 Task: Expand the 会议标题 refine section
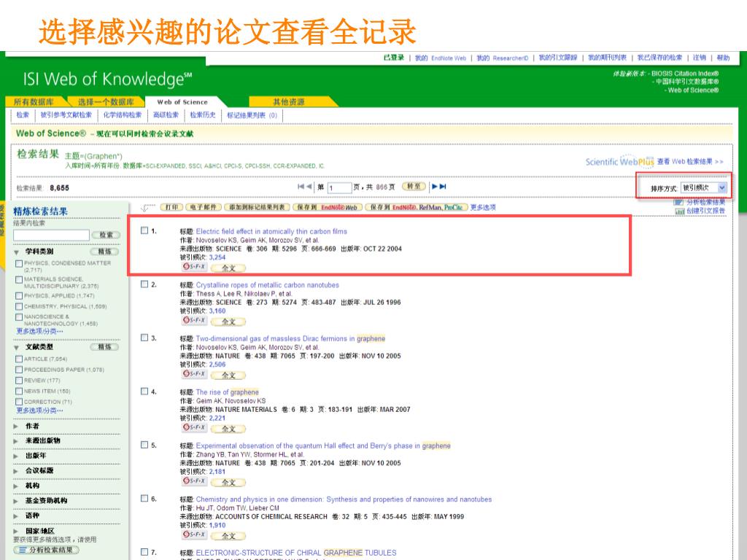(16, 472)
